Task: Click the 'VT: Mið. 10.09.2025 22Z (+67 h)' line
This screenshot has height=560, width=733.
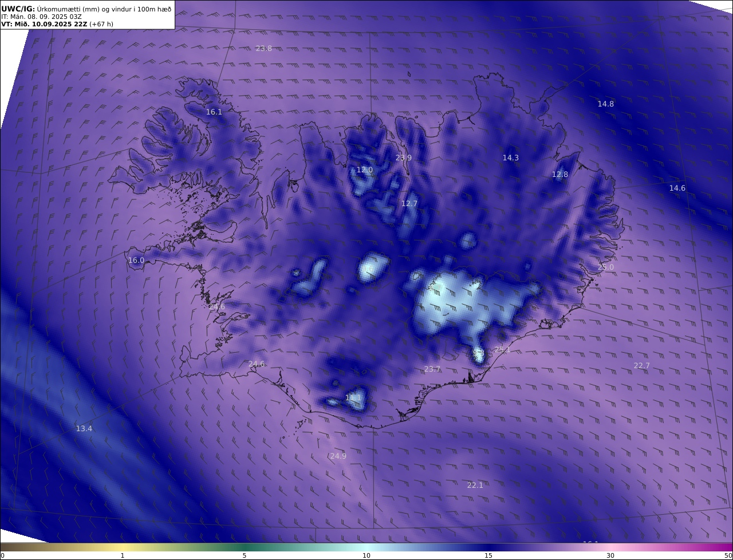Action: click(57, 25)
